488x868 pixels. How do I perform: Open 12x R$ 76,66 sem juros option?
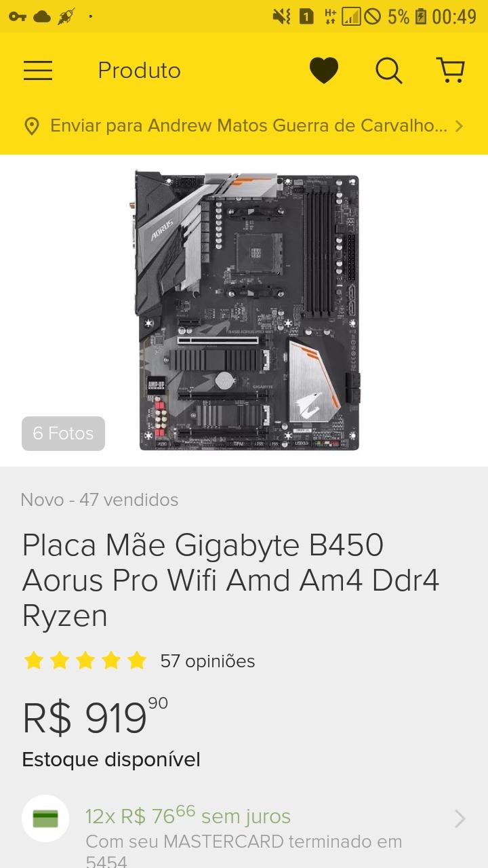click(x=188, y=815)
